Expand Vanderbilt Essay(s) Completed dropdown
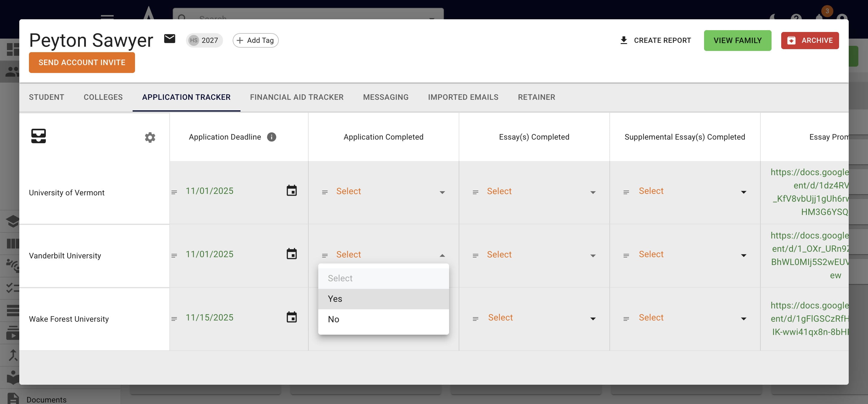Viewport: 868px width, 404px height. pyautogui.click(x=593, y=256)
